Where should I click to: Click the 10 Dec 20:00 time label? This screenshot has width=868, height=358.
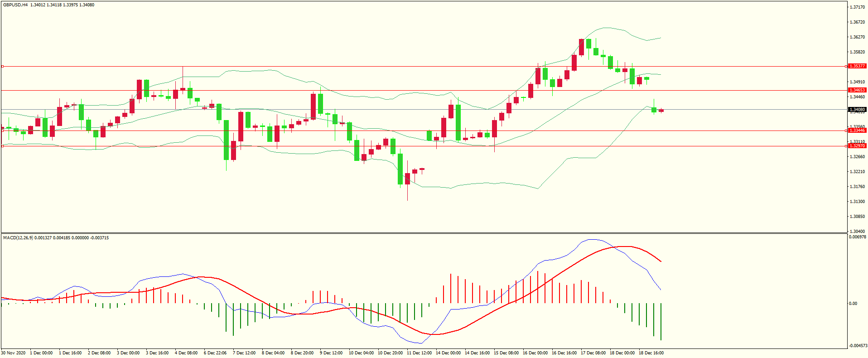(x=391, y=353)
